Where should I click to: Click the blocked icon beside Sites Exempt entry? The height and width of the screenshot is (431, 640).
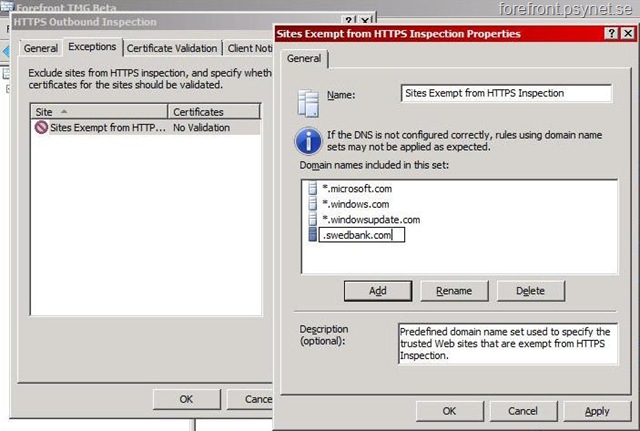coord(41,128)
